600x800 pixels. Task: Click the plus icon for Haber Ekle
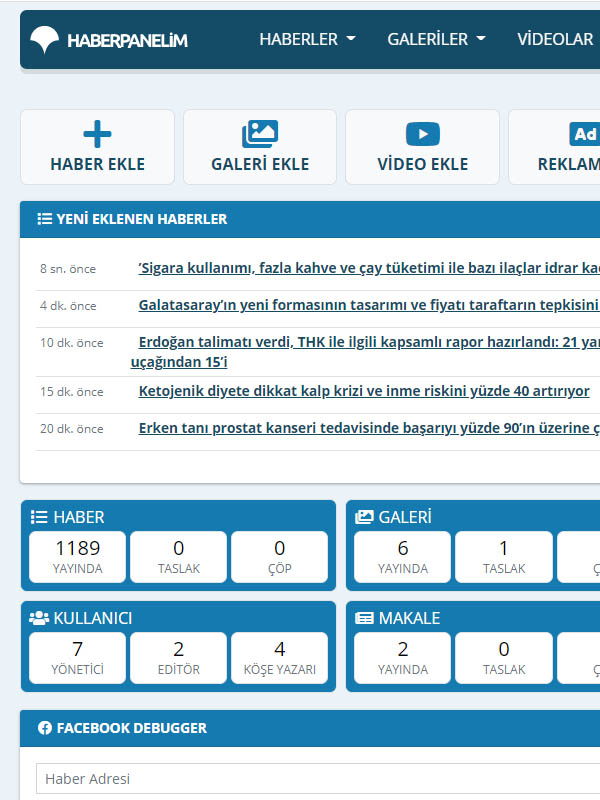[x=97, y=134]
